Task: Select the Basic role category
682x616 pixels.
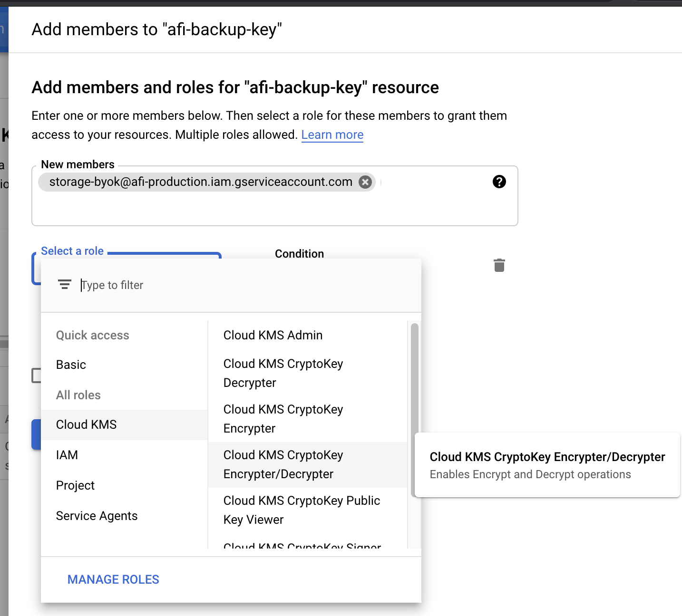Action: tap(124, 365)
